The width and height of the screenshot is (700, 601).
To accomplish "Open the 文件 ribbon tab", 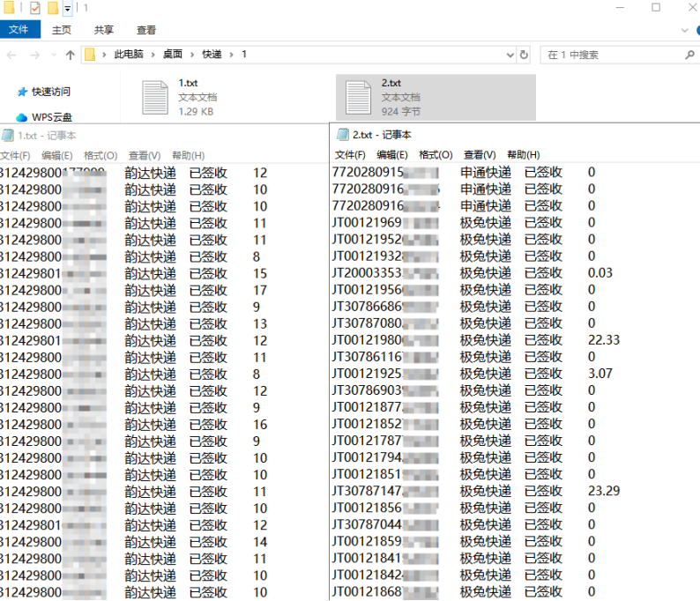I will pos(19,29).
